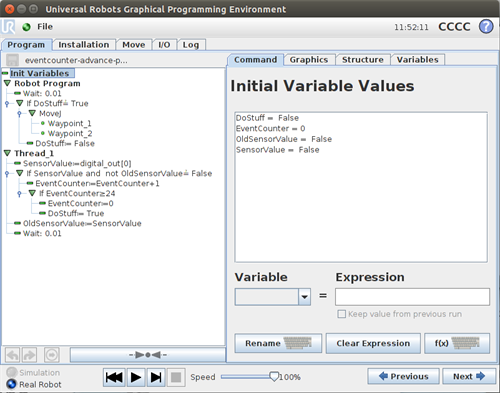Switch to the Structure tab

pos(363,60)
